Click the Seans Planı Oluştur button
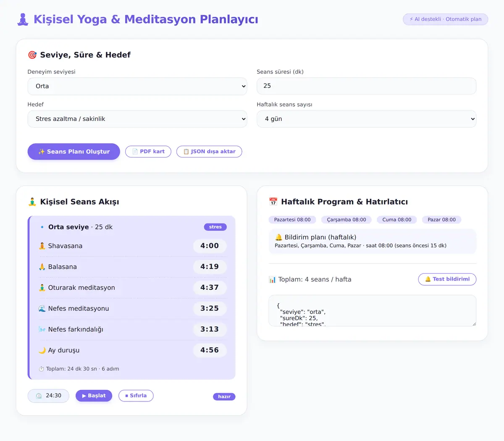This screenshot has height=441, width=504. [74, 152]
